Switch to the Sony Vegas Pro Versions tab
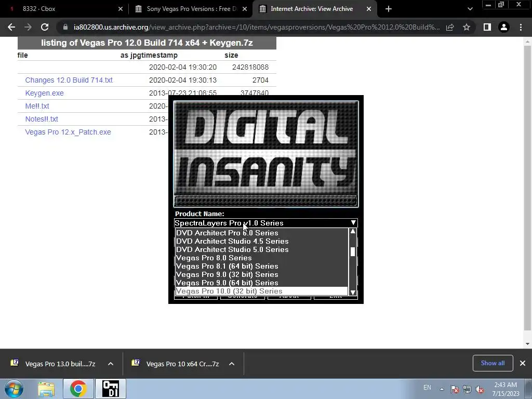This screenshot has height=399, width=532. [191, 9]
